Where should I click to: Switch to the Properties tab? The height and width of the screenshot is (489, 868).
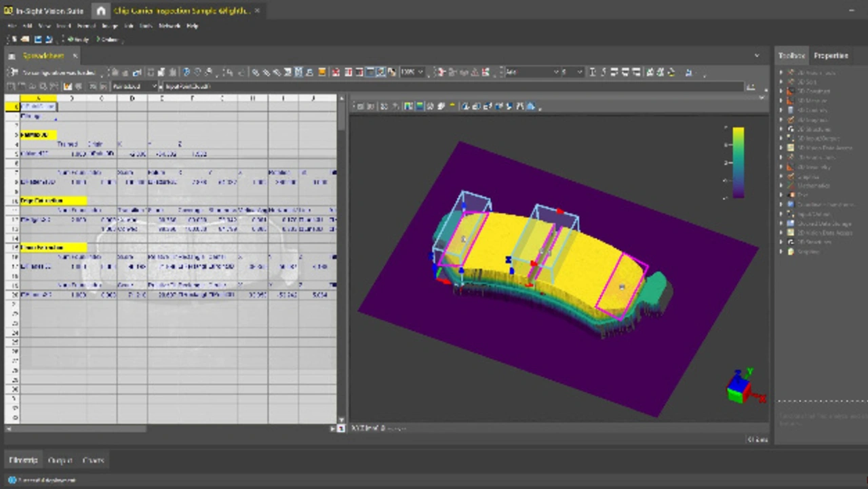pos(831,56)
